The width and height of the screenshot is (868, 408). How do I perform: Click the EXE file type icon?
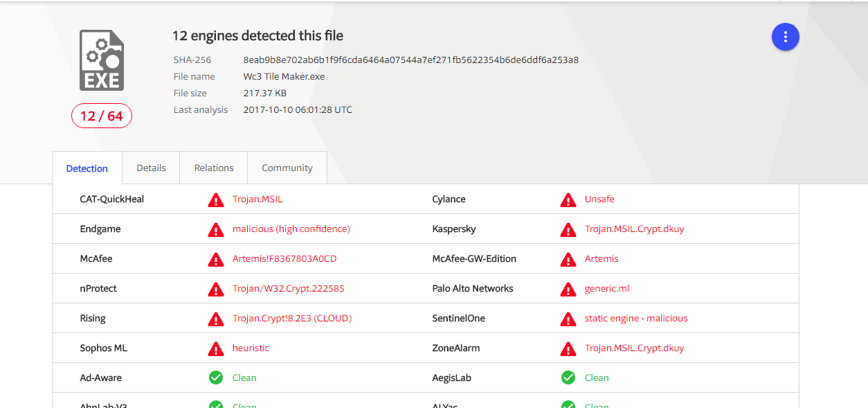point(102,60)
